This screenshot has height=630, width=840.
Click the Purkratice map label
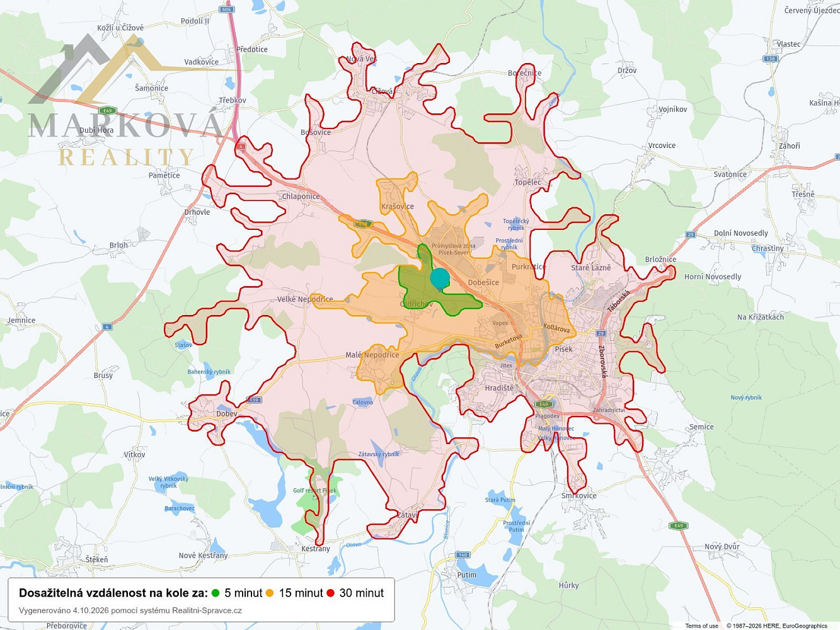529,266
